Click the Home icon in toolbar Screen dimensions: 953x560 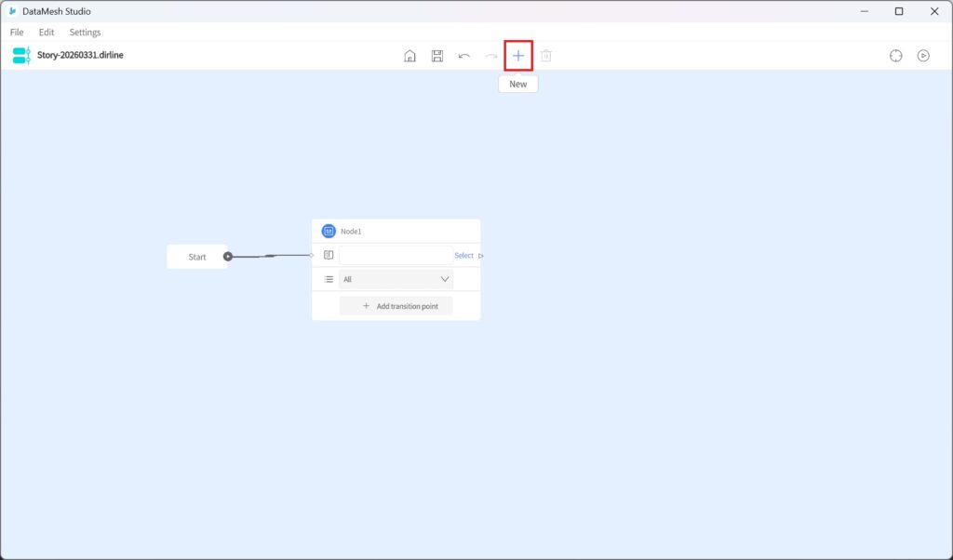tap(409, 56)
